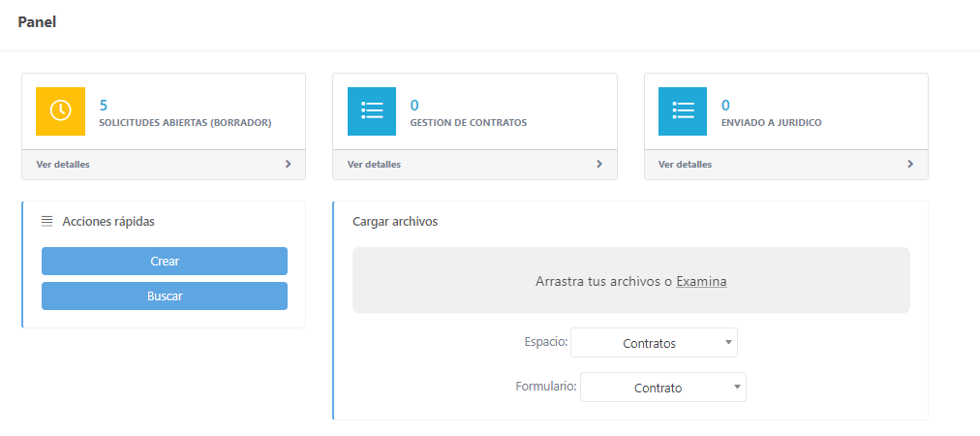980x436 pixels.
Task: Click the lines icon next to Acciones rápidas
Action: 47,221
